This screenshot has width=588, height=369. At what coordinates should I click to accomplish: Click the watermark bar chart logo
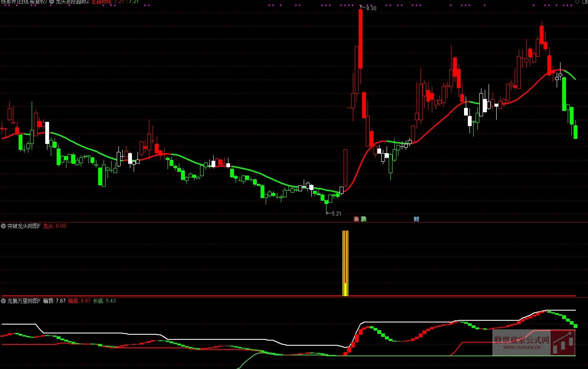(563, 342)
